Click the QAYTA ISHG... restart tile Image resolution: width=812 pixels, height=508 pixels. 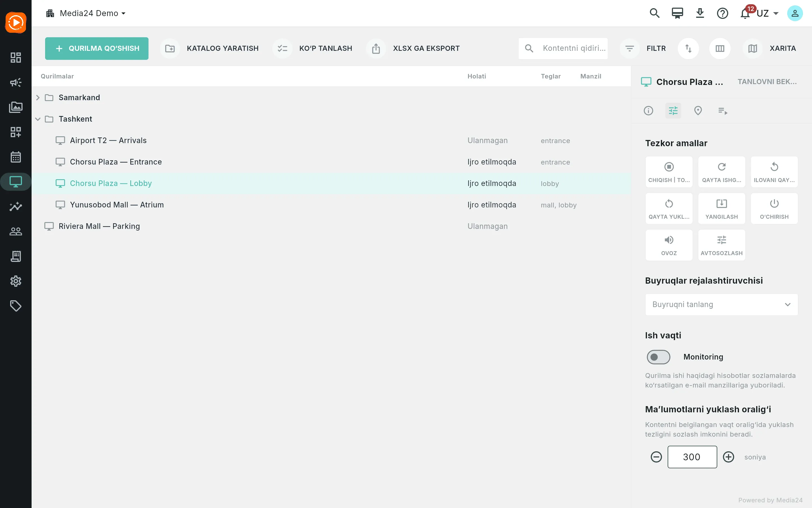(721, 172)
